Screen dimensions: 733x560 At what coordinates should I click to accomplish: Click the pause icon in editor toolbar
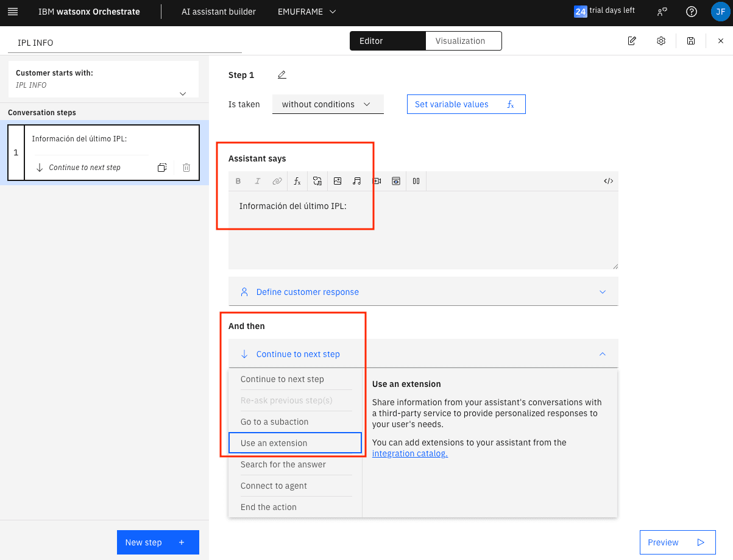tap(416, 181)
